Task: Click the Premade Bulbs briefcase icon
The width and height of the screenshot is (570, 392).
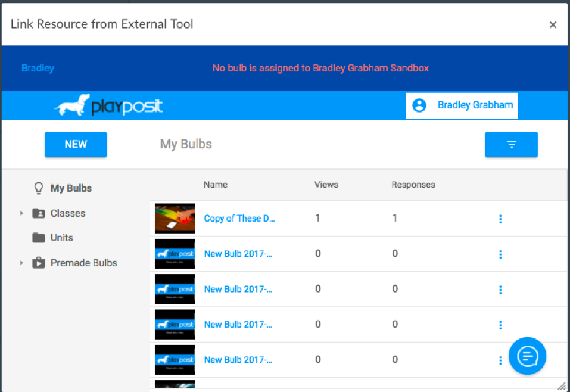Action: [38, 262]
